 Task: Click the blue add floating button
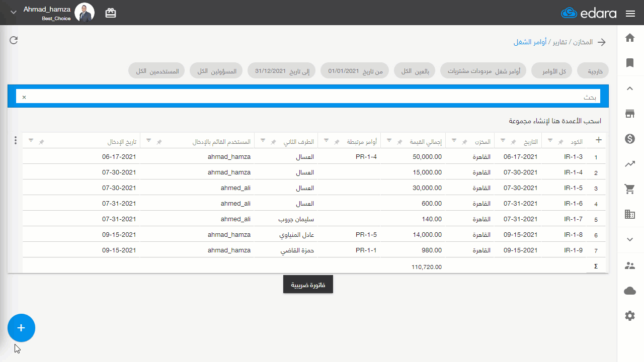tap(21, 328)
